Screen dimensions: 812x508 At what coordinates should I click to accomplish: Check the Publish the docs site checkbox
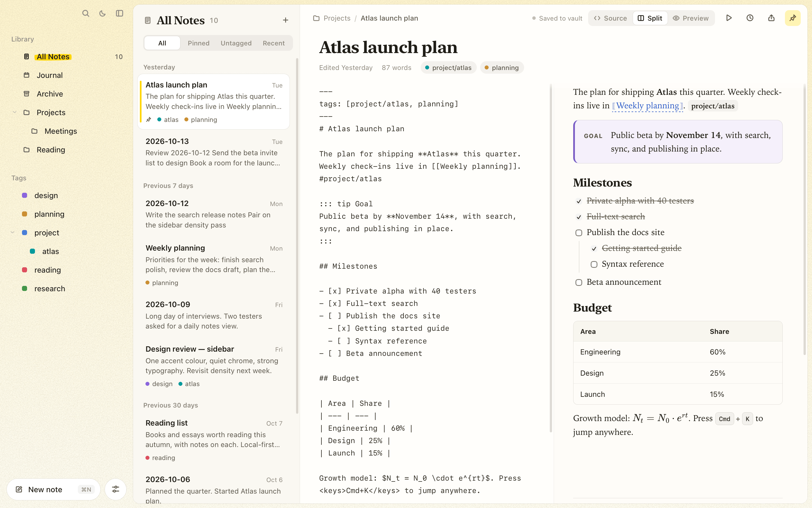click(579, 233)
